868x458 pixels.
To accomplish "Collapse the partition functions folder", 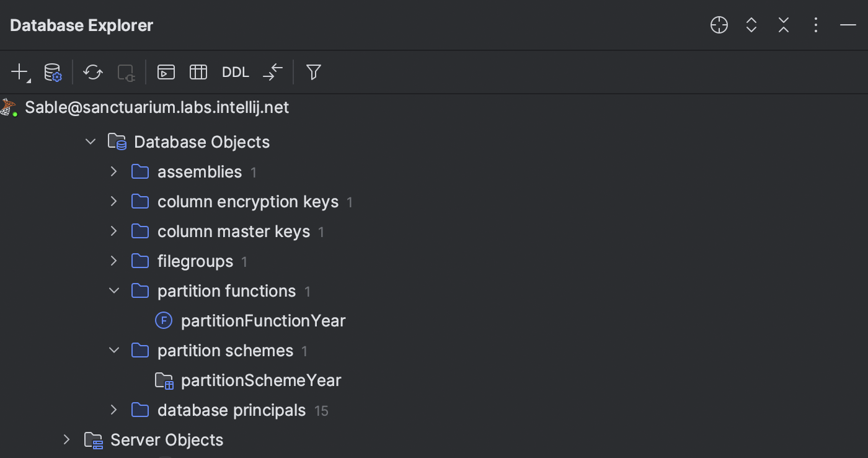I will (x=113, y=290).
